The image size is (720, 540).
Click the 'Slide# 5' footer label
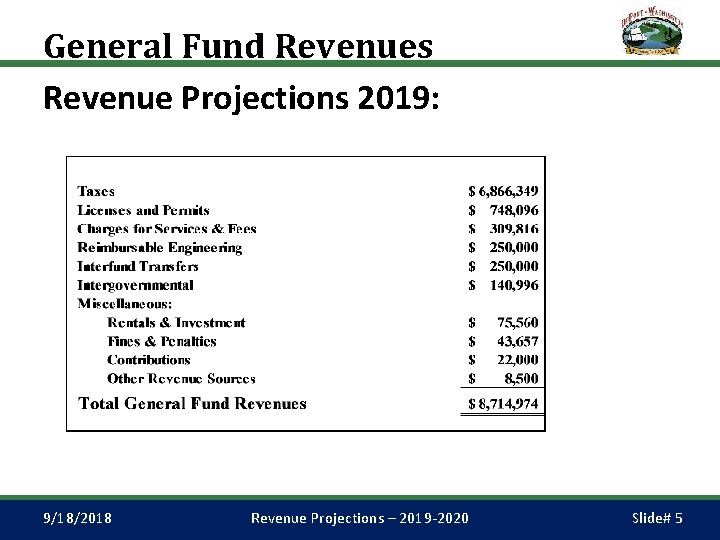(657, 518)
